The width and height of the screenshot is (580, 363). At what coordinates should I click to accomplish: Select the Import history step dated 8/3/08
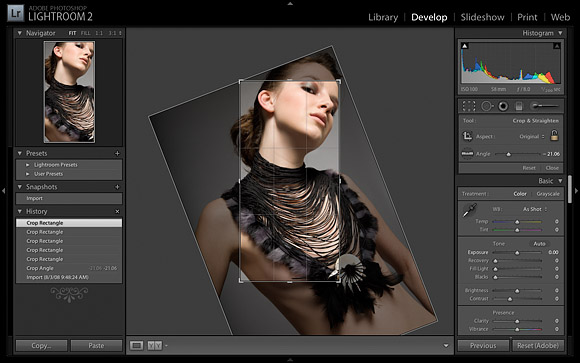[x=69, y=278]
